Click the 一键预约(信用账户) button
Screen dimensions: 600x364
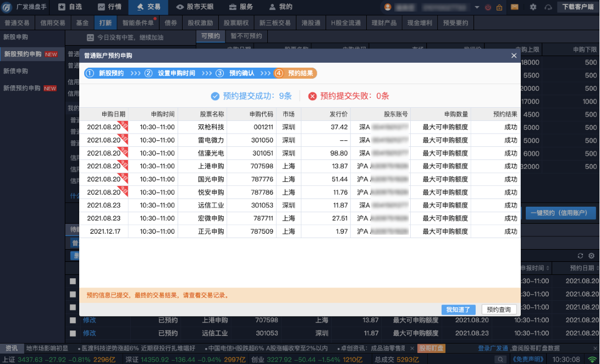click(560, 213)
